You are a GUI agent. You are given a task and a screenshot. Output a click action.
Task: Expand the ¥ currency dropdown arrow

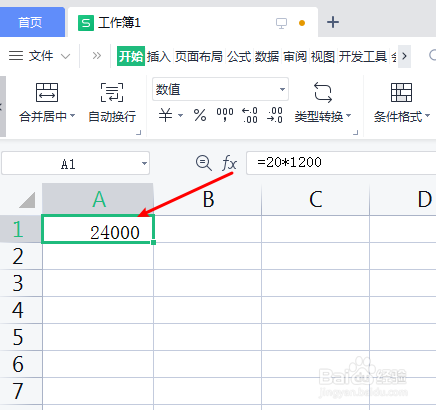tap(181, 115)
